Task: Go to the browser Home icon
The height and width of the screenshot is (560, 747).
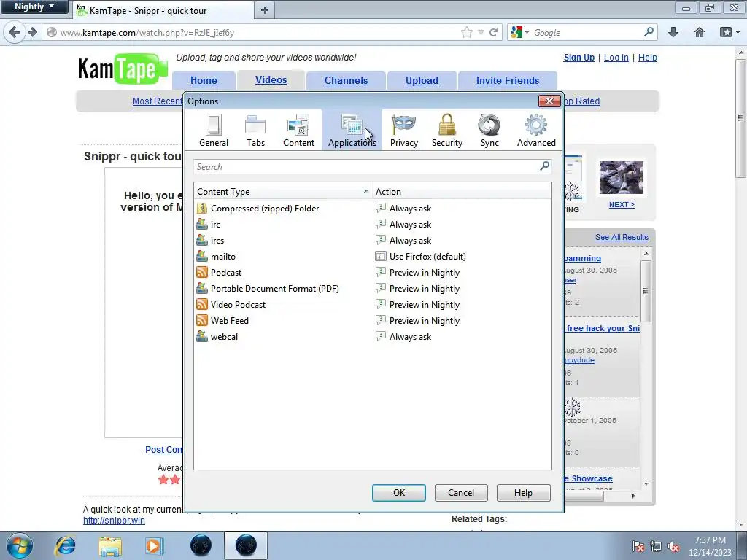Action: (700, 32)
